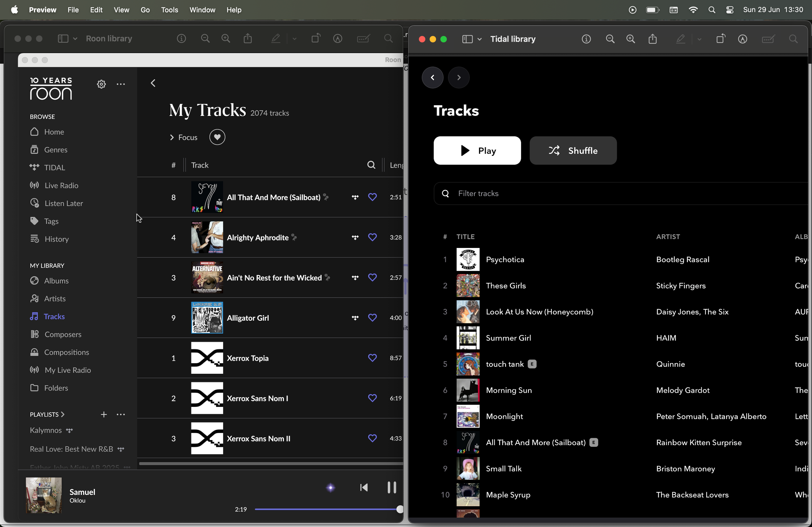
Task: Zoom out in Tidal library window
Action: tap(610, 39)
